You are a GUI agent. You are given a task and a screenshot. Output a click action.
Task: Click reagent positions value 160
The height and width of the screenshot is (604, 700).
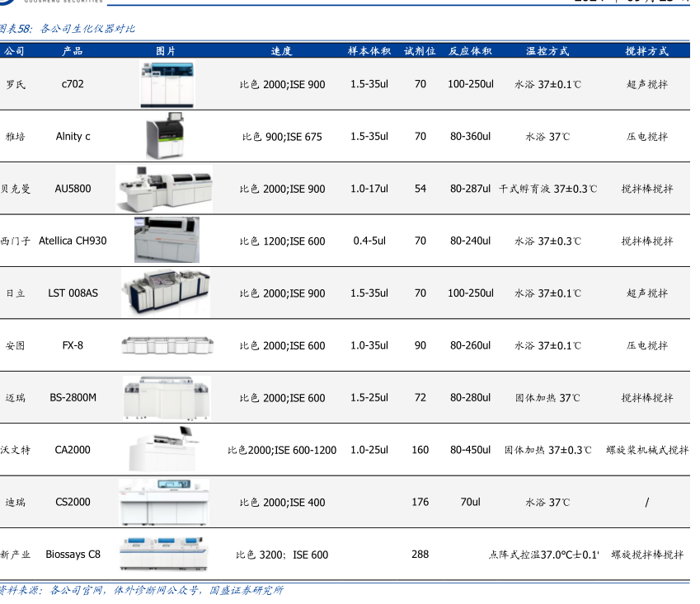420,450
